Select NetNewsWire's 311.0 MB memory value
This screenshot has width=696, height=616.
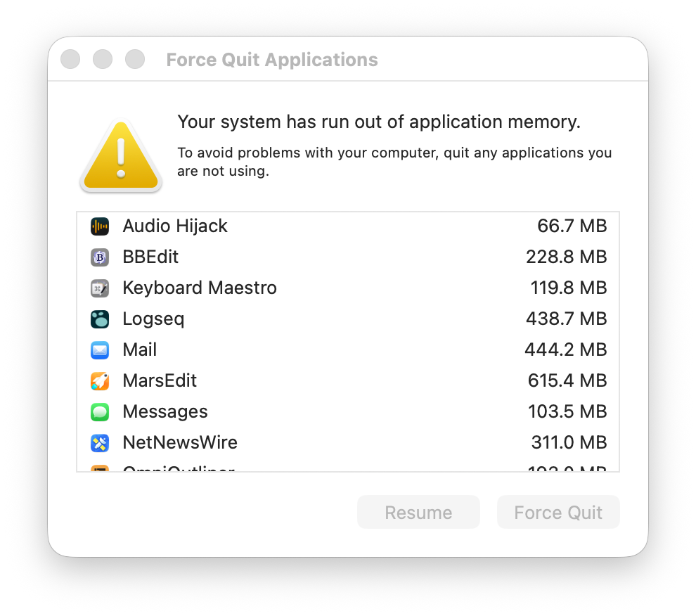[x=569, y=443]
